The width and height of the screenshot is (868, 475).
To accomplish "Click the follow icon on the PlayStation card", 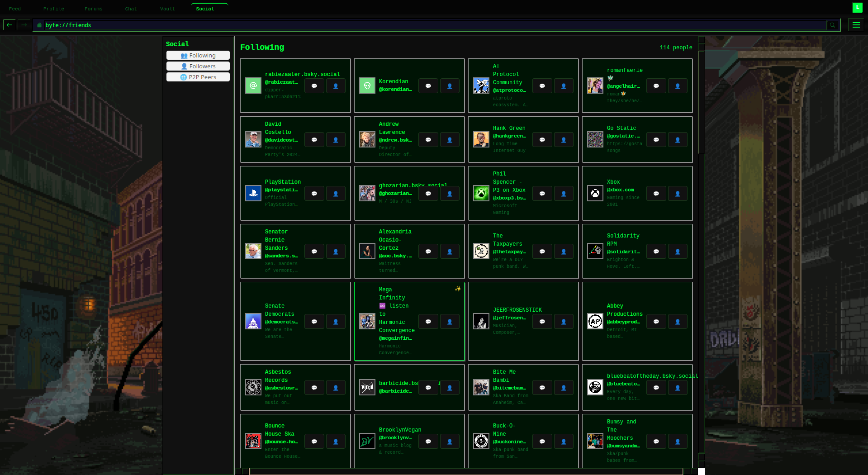I will (336, 193).
